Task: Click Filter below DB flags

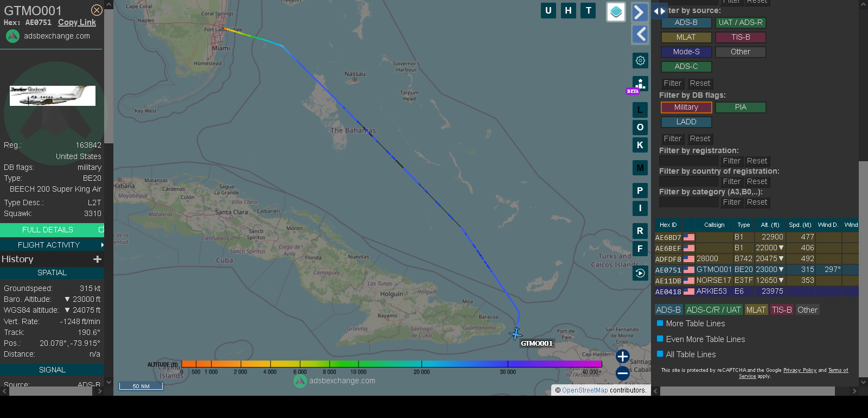Action: click(x=672, y=138)
